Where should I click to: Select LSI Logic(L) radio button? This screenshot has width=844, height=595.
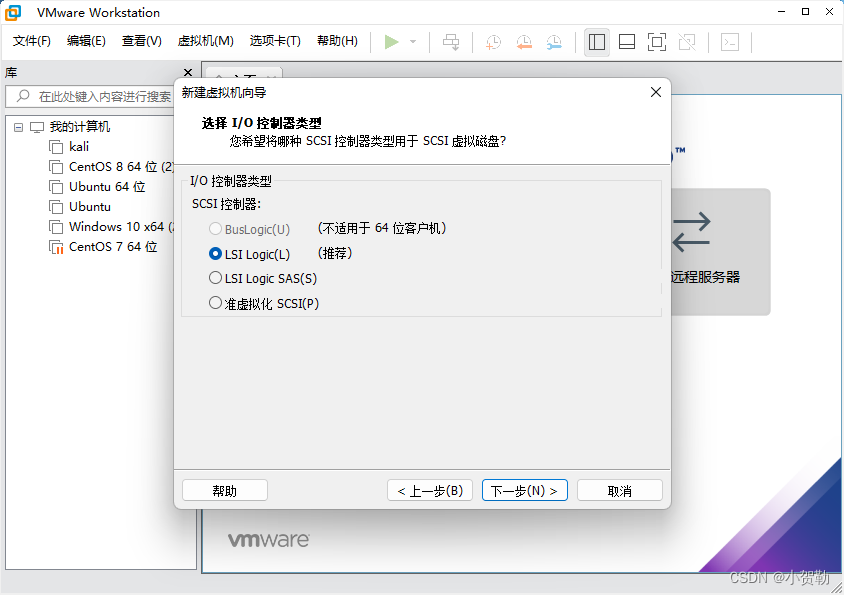pos(215,254)
